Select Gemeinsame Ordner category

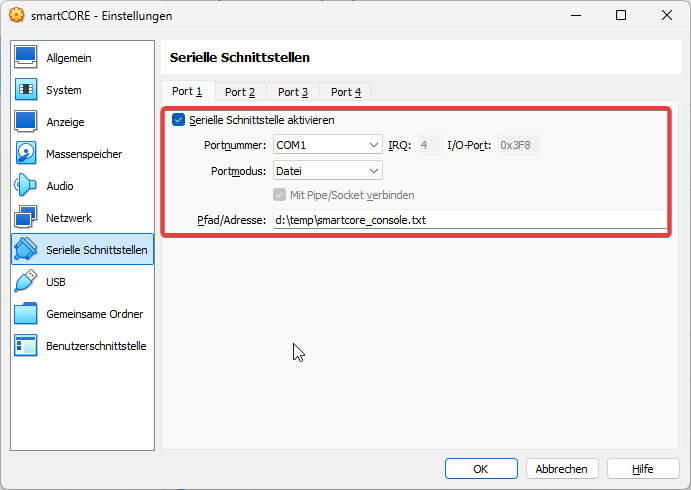82,314
